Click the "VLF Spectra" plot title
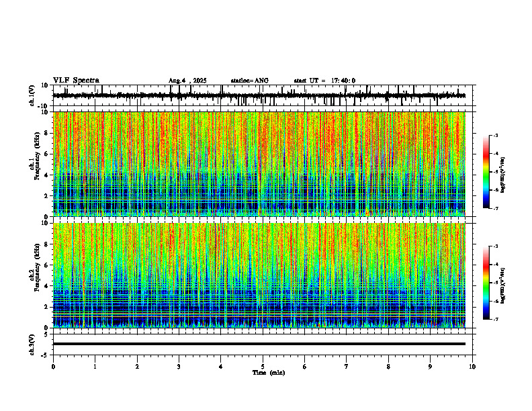This screenshot has width=532, height=411. pos(76,81)
